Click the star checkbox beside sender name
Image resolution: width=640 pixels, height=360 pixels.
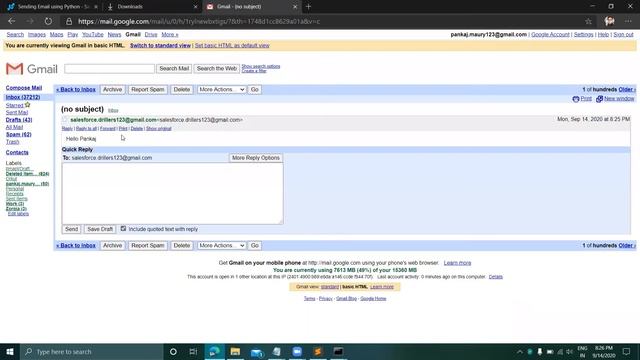click(x=64, y=120)
